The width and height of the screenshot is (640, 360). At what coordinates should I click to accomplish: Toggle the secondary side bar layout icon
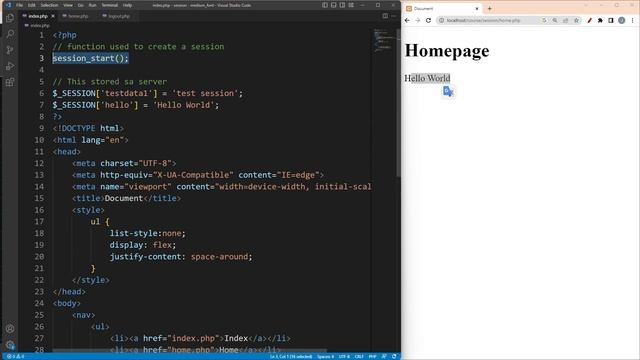[x=342, y=5]
